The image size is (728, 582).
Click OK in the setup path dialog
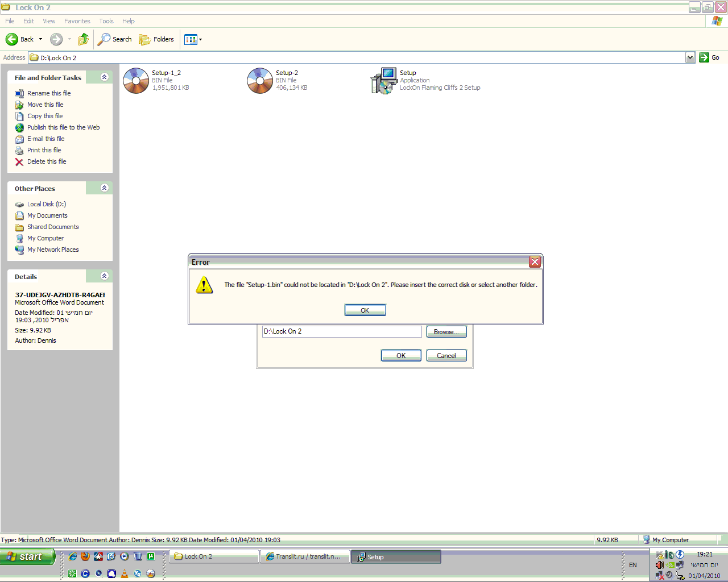click(x=401, y=355)
